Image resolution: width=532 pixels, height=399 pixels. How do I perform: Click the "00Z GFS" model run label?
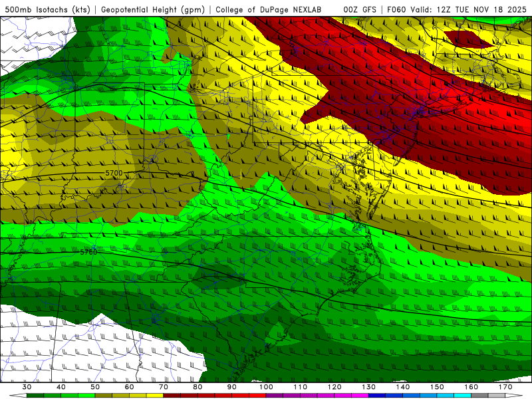(360, 9)
